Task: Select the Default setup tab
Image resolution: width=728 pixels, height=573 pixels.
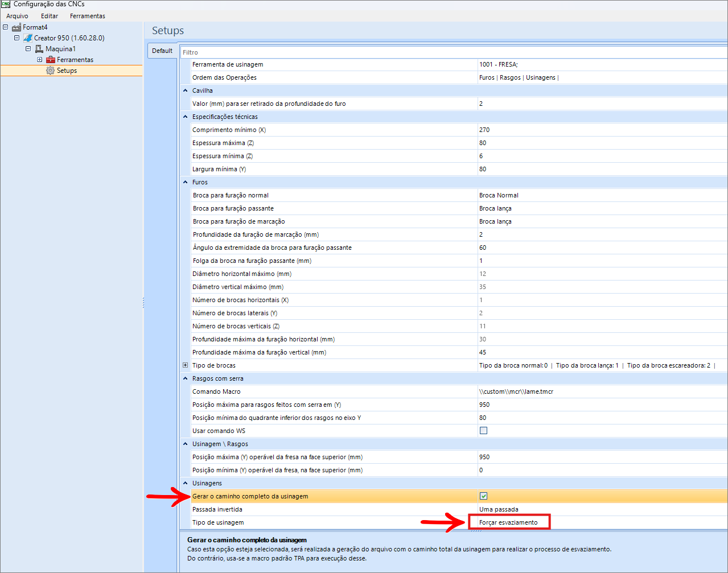Action: [x=162, y=51]
